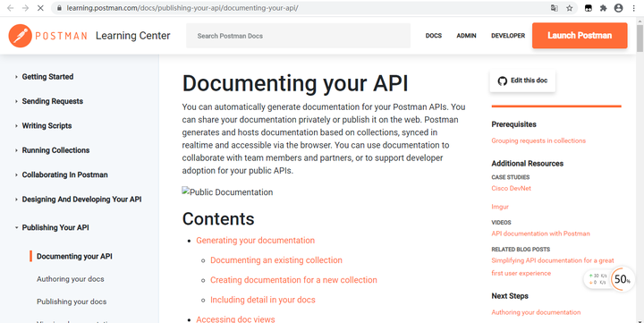Open the browser extensions puzzle icon

[603, 8]
